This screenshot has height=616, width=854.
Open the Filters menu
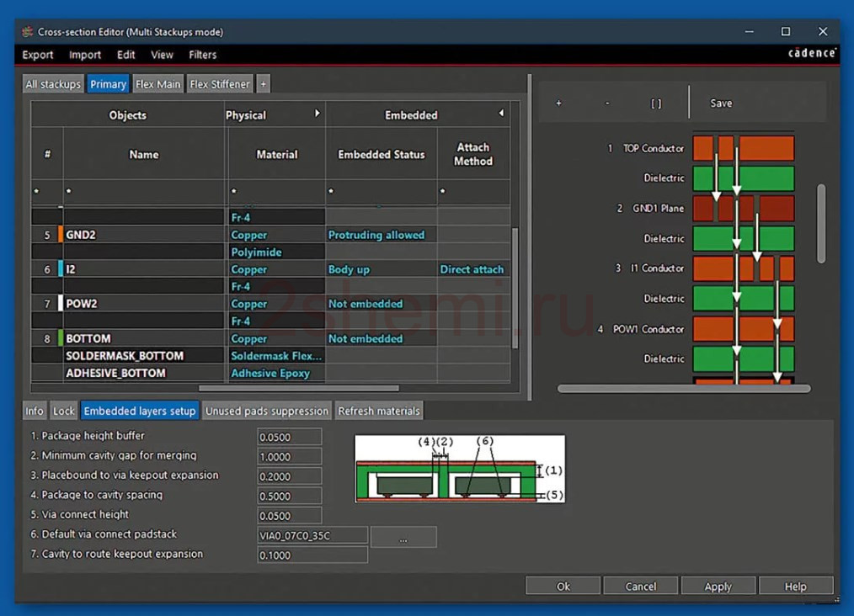click(203, 55)
